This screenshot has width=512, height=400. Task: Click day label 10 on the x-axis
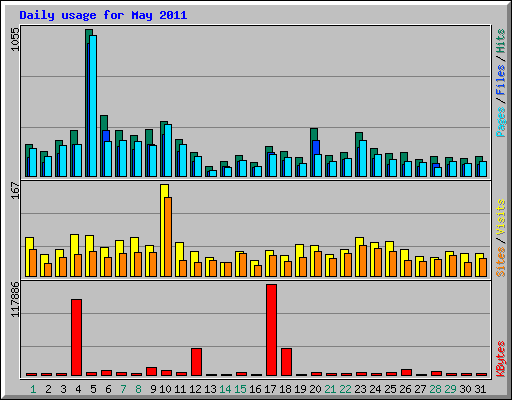click(165, 389)
